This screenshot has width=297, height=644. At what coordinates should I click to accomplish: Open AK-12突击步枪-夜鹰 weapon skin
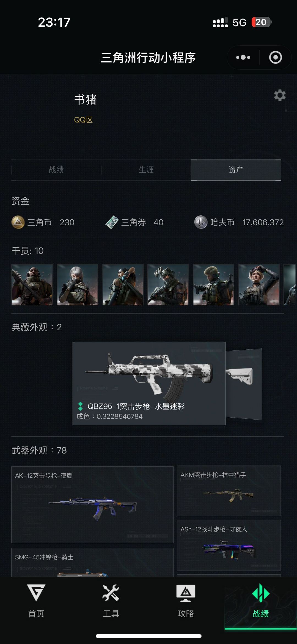point(92,505)
